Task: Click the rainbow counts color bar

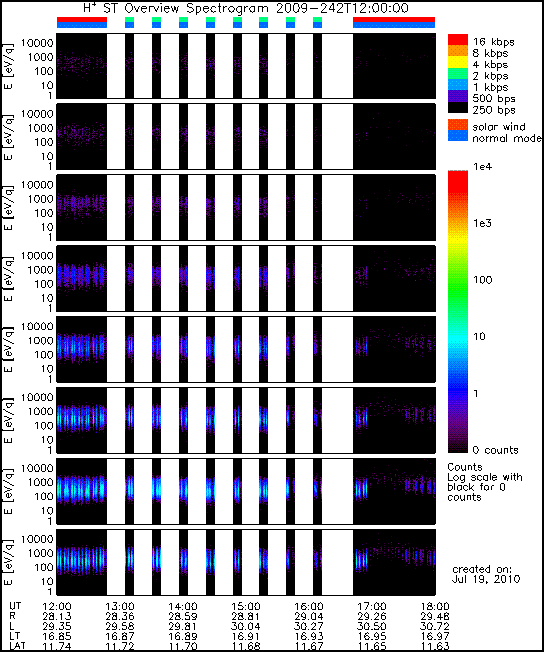Action: click(x=457, y=311)
